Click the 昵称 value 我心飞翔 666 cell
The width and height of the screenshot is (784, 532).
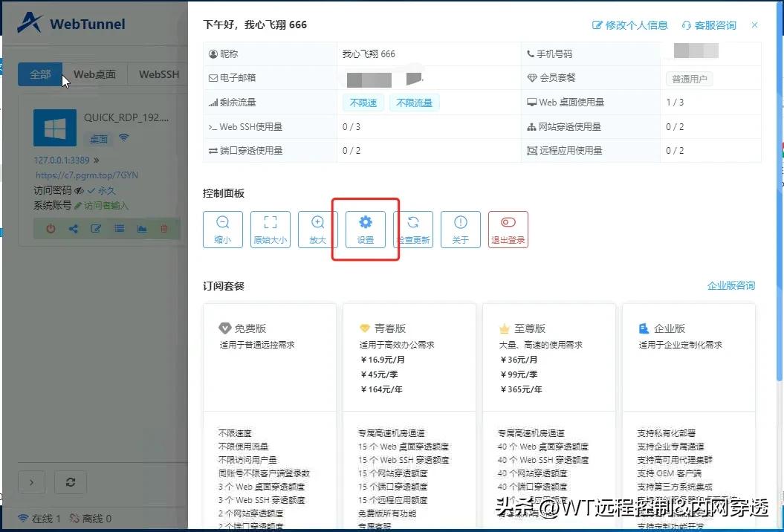[429, 54]
